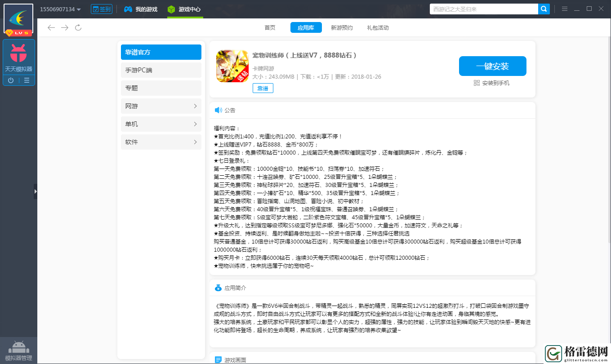Refresh the page with reload icon
Image resolution: width=611 pixels, height=364 pixels.
78,28
